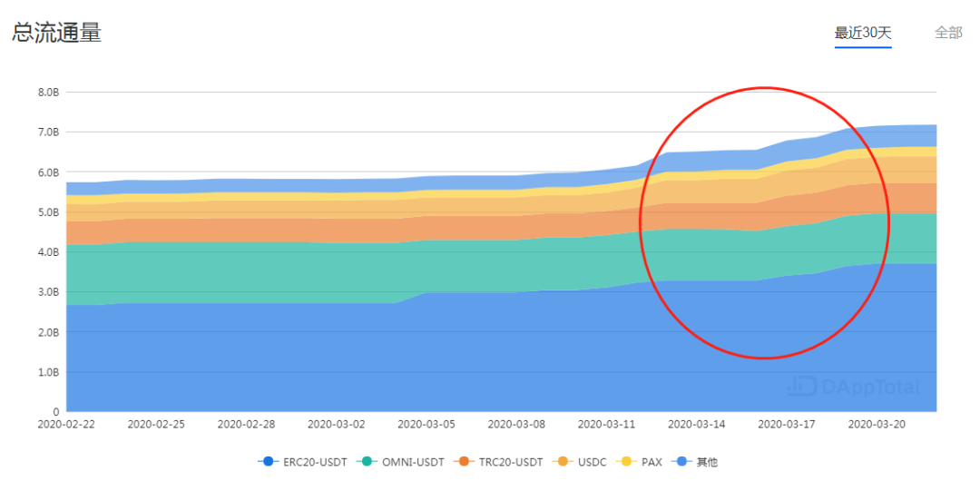Click the 2.0B y-axis label
The image size is (980, 491).
click(x=48, y=332)
